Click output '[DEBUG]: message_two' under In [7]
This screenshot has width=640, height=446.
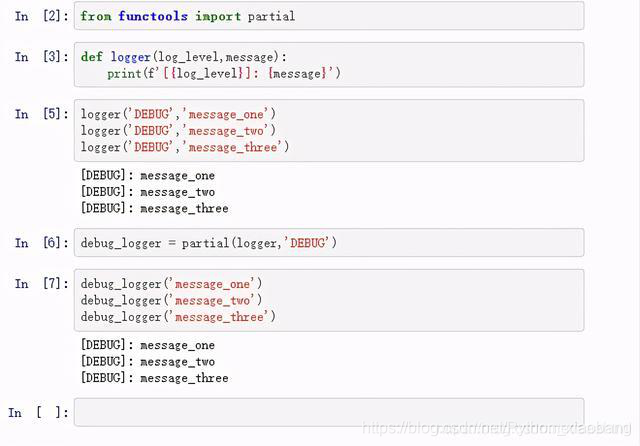(148, 362)
